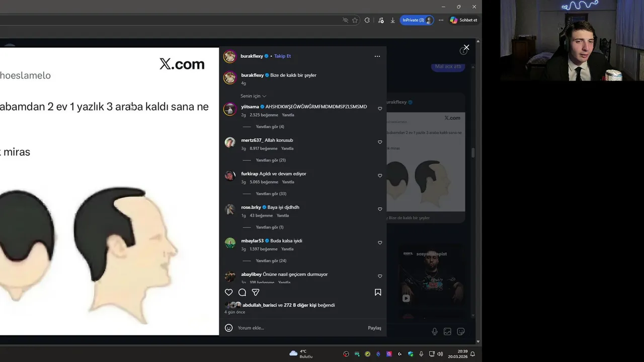Like furkirap's comment
This screenshot has height=362, width=644.
(380, 175)
